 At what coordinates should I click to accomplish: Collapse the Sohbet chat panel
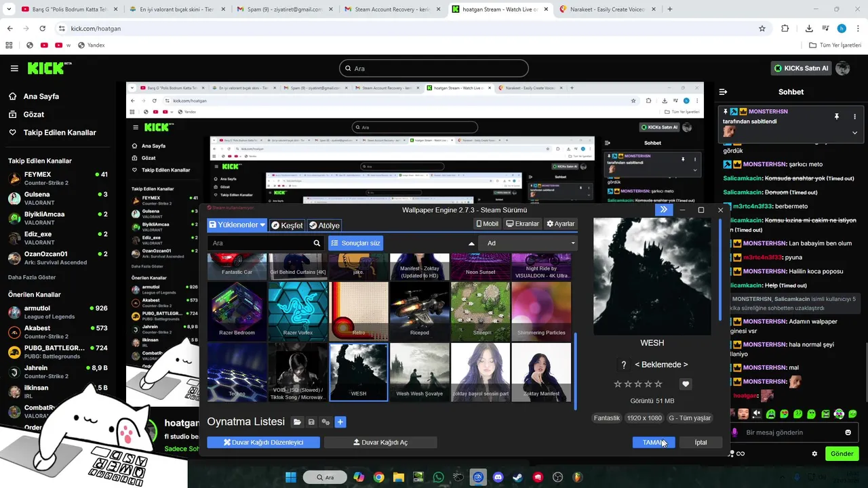724,91
